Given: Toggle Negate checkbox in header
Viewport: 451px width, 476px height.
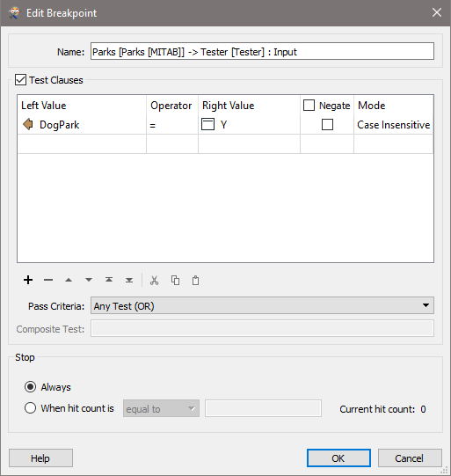Looking at the screenshot, I should [309, 106].
